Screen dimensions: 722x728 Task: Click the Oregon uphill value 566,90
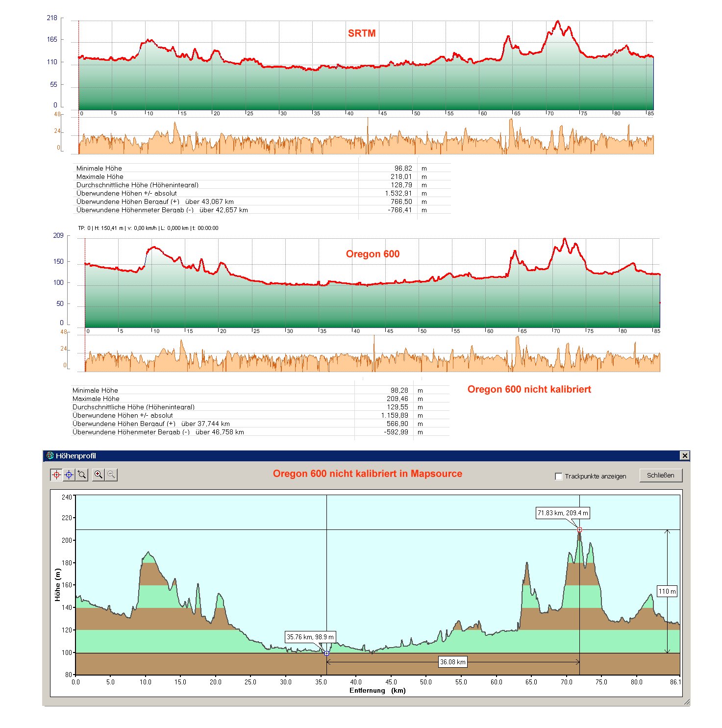[x=397, y=424]
